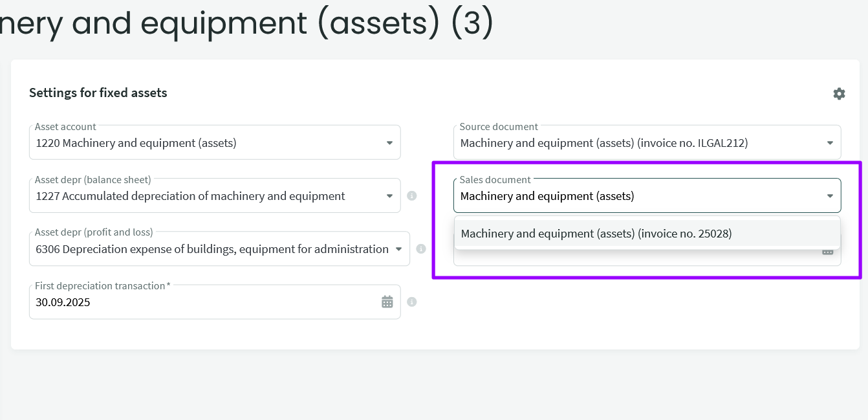Screen dimensions: 868x420
Task: Open calendar picker for First depreciation transaction
Action: tap(387, 302)
